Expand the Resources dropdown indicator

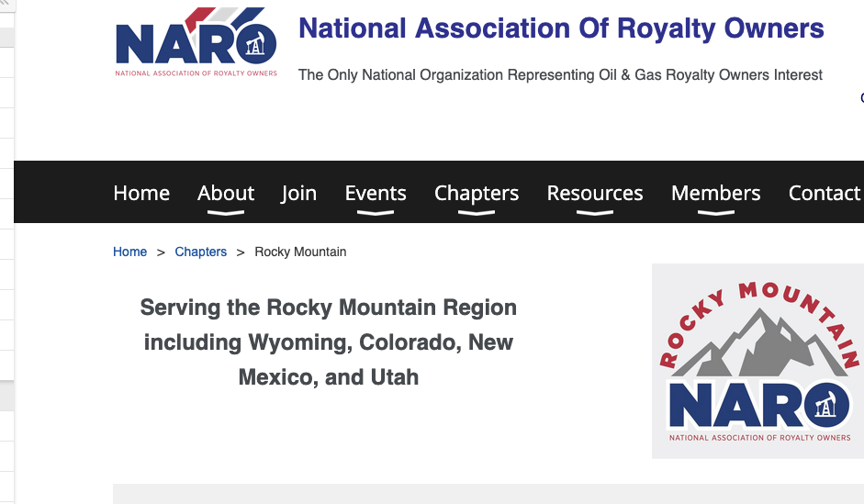click(595, 213)
